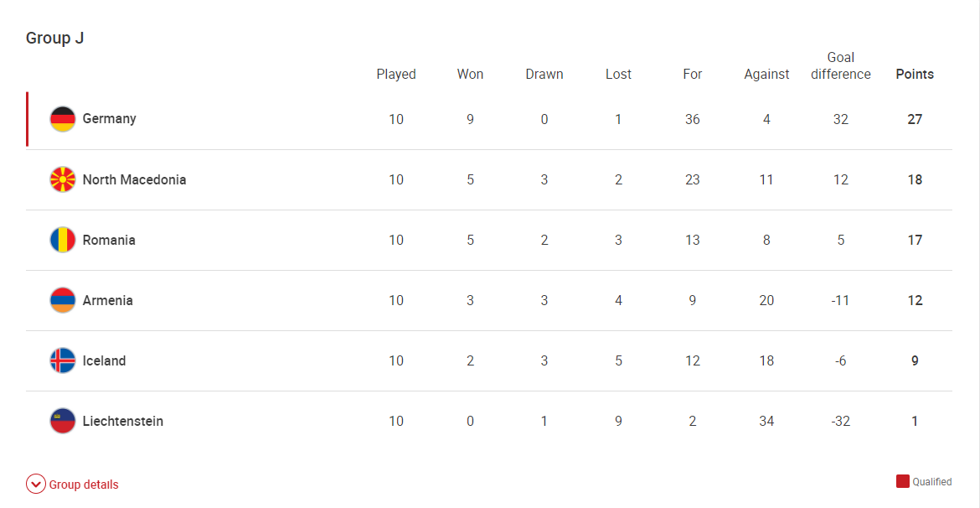Select the Iceland team name
The width and height of the screenshot is (980, 508).
[x=104, y=361]
